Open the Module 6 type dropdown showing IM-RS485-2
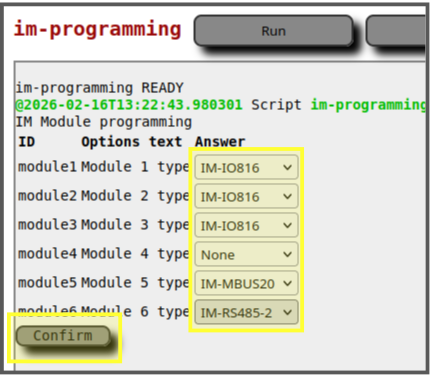The height and width of the screenshot is (378, 430). pyautogui.click(x=246, y=312)
